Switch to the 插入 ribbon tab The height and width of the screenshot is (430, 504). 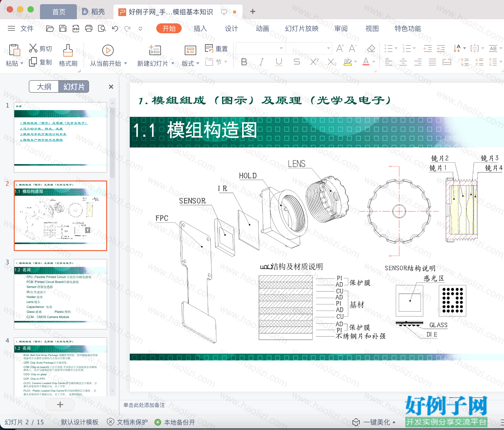[200, 29]
